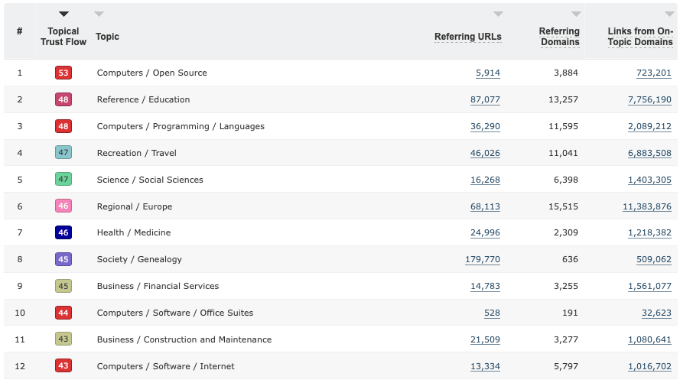680x383 pixels.
Task: Open on-topic links value 1,561,077
Action: pos(650,287)
